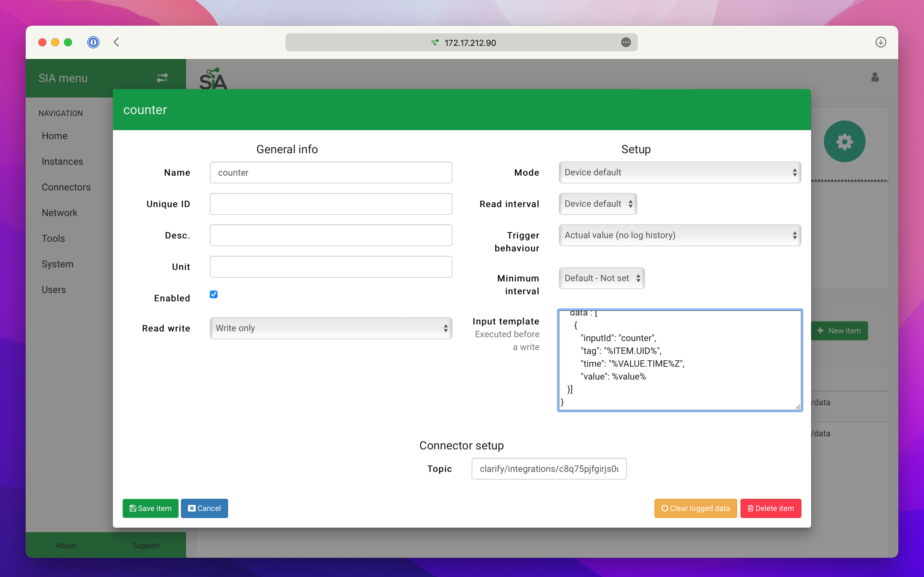
Task: Open the user profile icon
Action: 875,78
